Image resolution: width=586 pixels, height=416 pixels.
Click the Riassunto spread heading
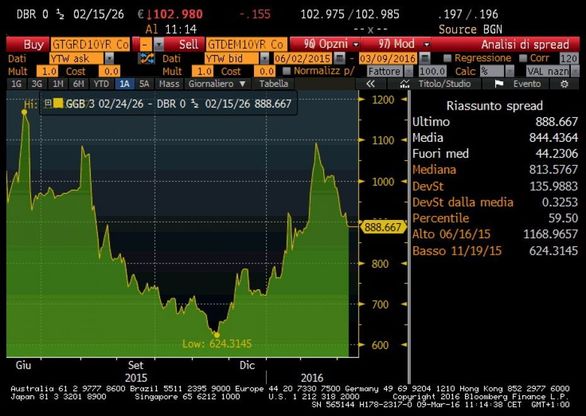494,106
